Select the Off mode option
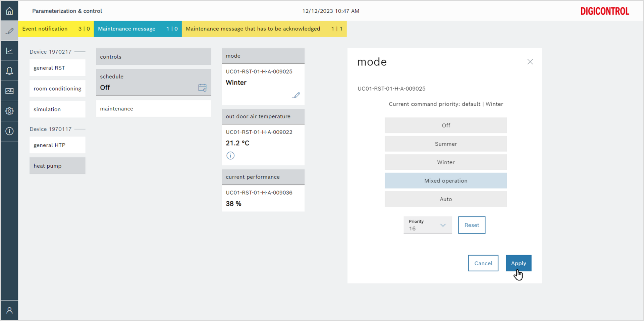This screenshot has height=321, width=644. coord(445,125)
